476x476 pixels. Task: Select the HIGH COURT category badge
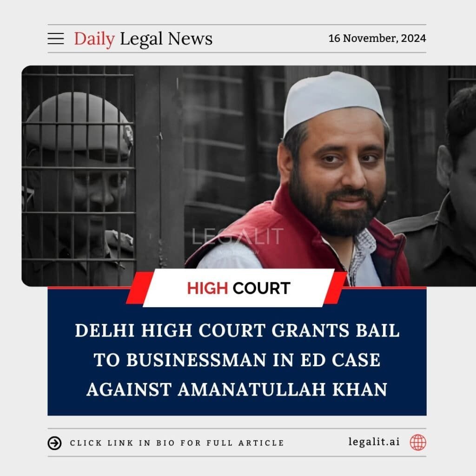(x=238, y=288)
